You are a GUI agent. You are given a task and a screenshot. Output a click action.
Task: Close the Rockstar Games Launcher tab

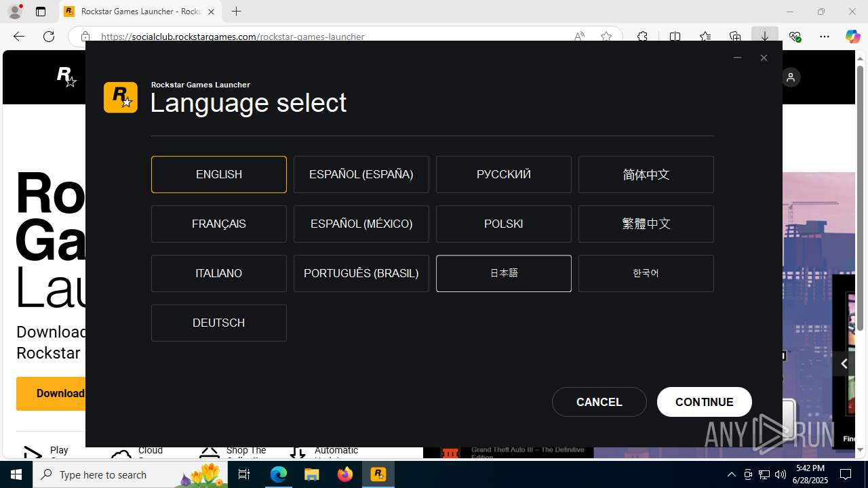coord(211,12)
